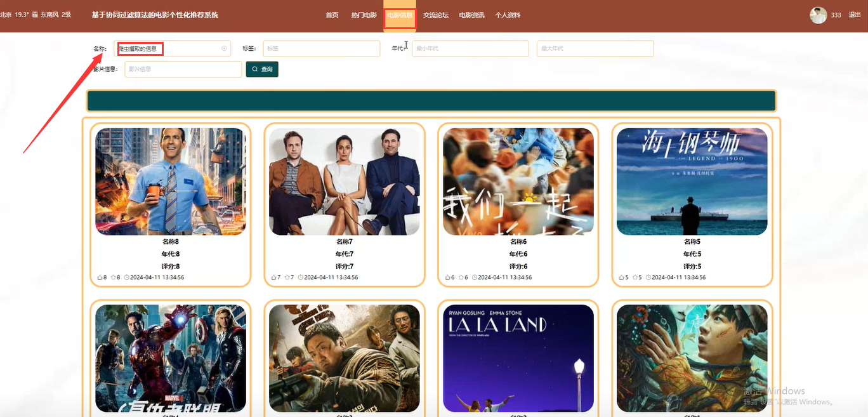Click the user avatar next to 333
Screen dimensions: 868x417
tap(818, 15)
